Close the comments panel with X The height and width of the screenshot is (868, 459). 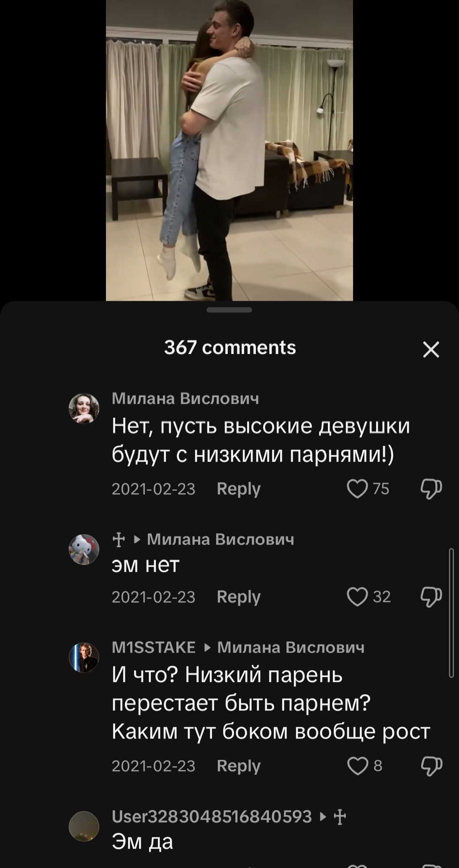[431, 349]
